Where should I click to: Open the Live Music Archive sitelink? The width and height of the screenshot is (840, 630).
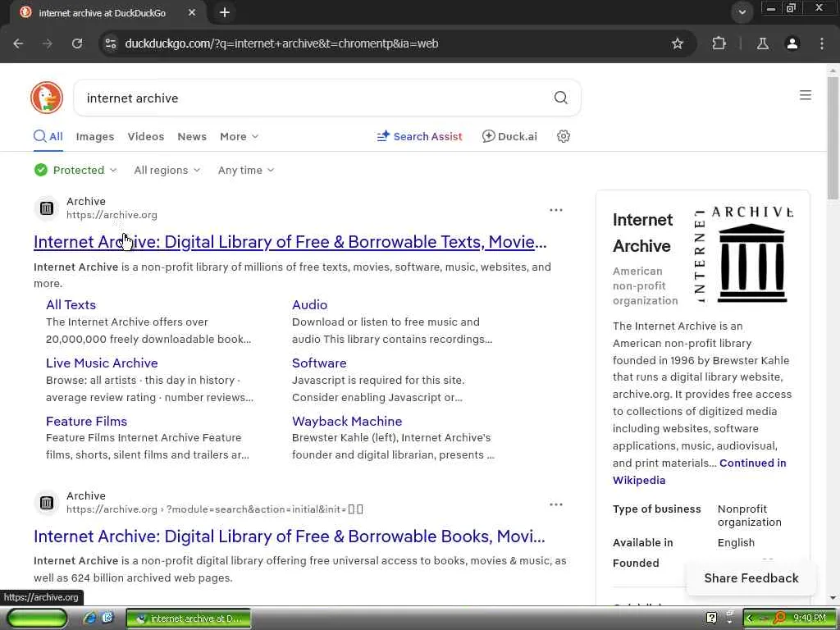102,363
